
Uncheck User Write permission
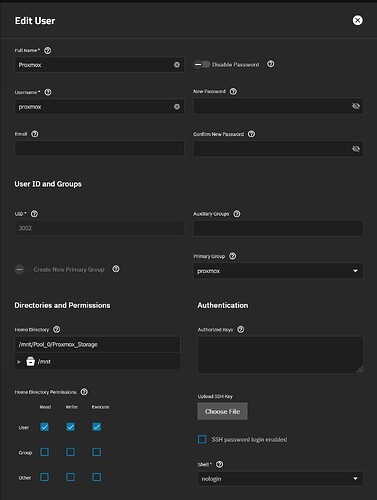pos(70,427)
